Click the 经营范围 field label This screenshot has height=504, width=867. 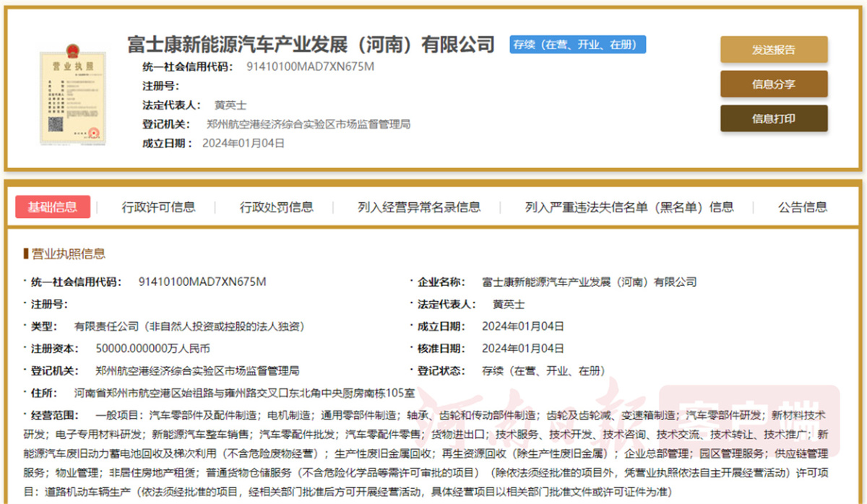[x=56, y=416]
